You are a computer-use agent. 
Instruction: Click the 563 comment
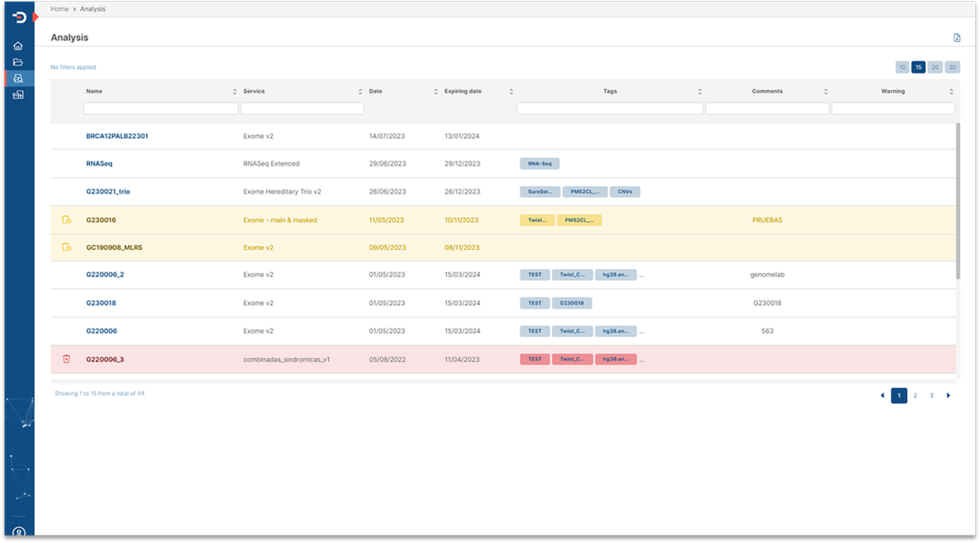pyautogui.click(x=767, y=331)
